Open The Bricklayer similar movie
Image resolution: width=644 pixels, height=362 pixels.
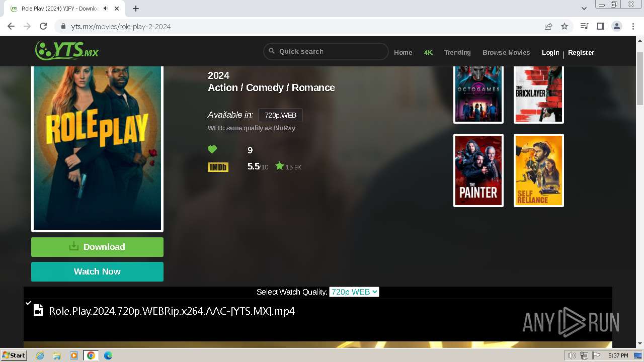point(539,94)
